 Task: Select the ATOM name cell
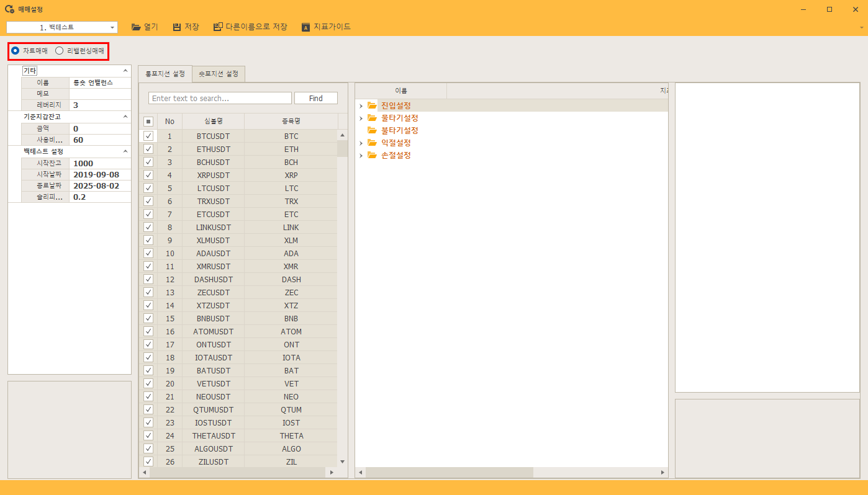[291, 331]
